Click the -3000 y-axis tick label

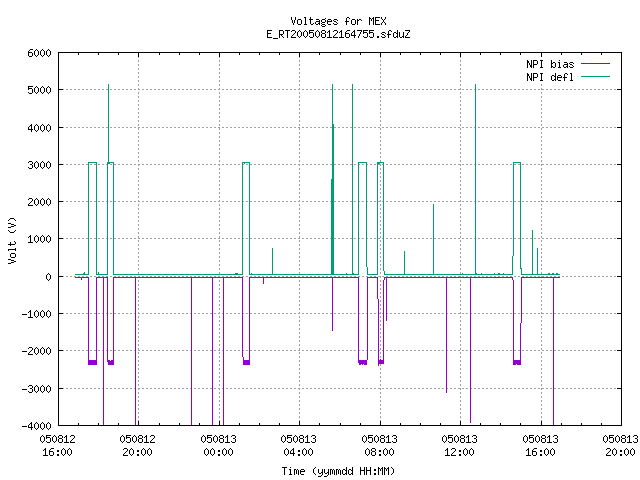[x=37, y=389]
